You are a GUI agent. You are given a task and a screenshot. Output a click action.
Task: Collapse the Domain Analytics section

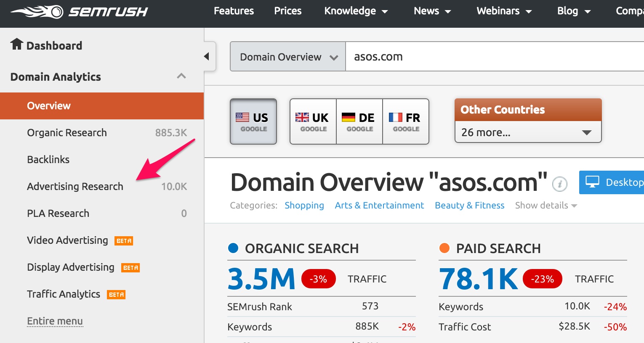click(x=181, y=77)
